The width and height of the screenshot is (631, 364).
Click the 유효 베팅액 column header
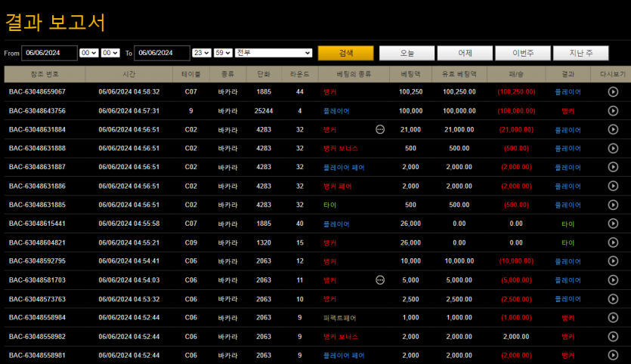tap(459, 74)
